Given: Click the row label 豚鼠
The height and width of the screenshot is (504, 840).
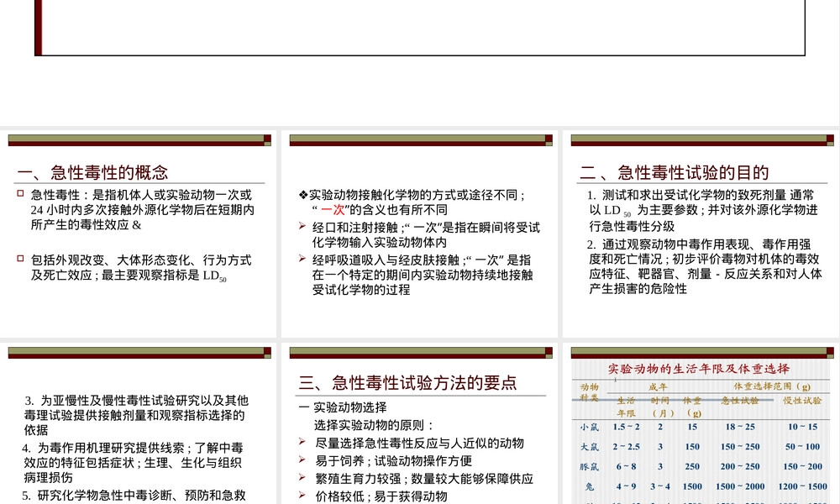Looking at the screenshot, I should click(590, 466).
